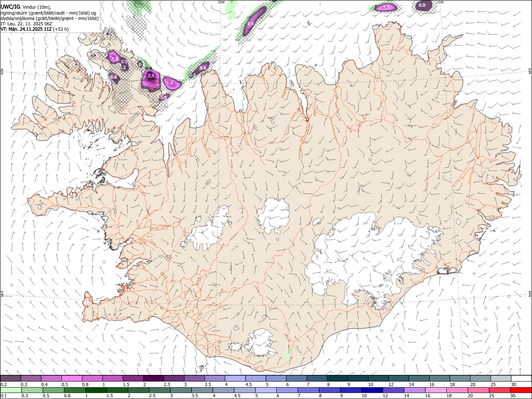Pick the upper scale swatch between 6 and 7
The width and height of the screenshot is (532, 399).
[296, 378]
